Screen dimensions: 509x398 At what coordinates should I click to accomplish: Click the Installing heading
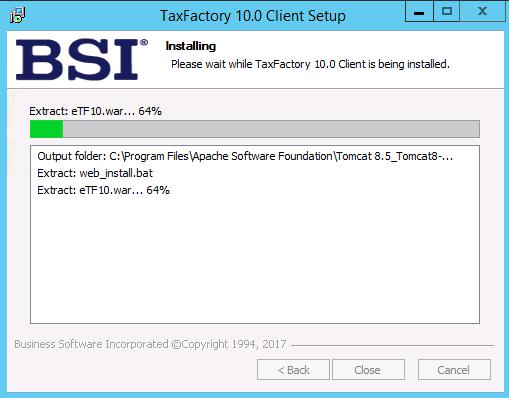[x=191, y=46]
